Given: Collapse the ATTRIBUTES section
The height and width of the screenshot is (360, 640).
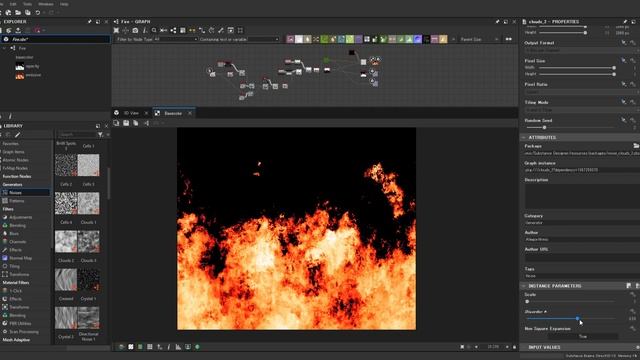Looking at the screenshot, I should pos(524,138).
